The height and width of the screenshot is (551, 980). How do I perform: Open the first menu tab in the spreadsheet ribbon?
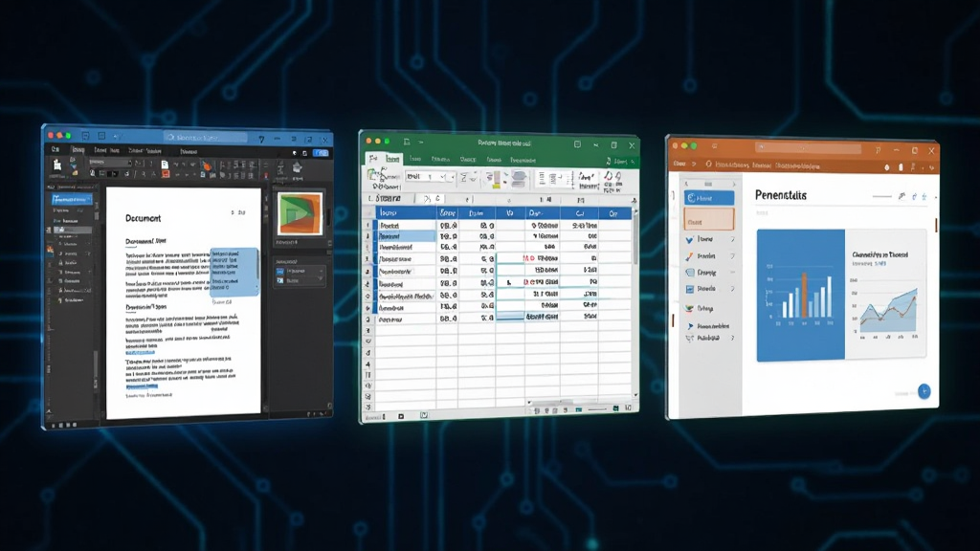[x=373, y=159]
